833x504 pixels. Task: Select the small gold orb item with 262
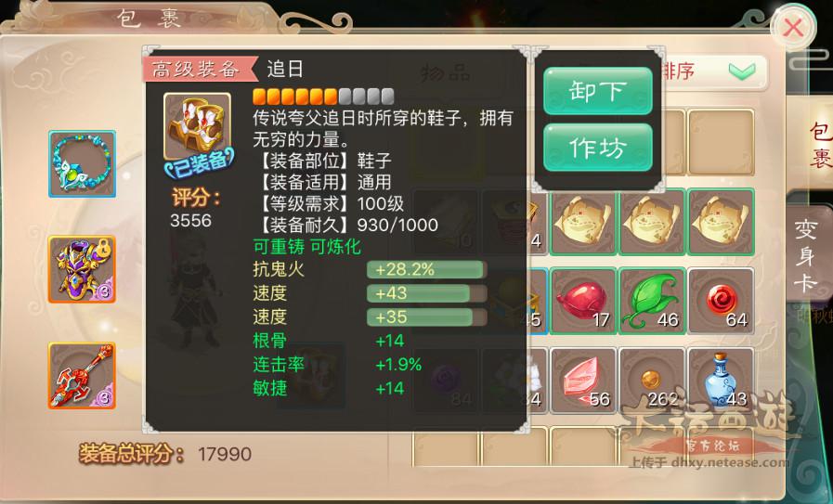click(x=652, y=381)
